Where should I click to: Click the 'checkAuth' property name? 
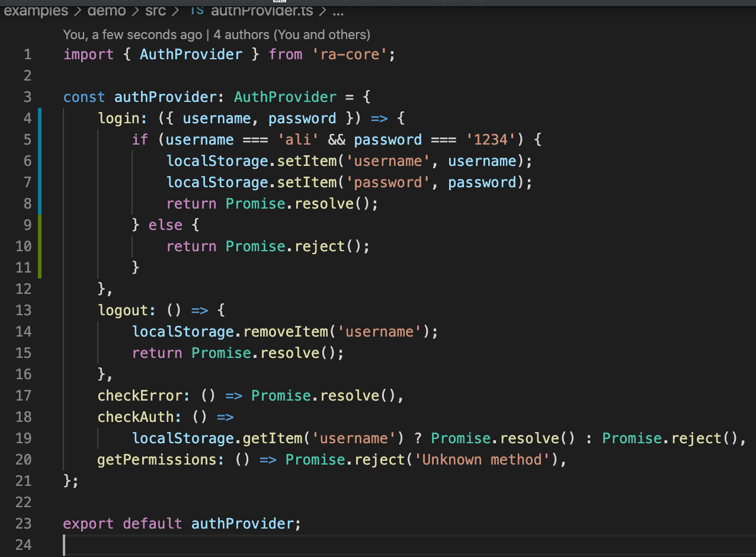coord(136,417)
